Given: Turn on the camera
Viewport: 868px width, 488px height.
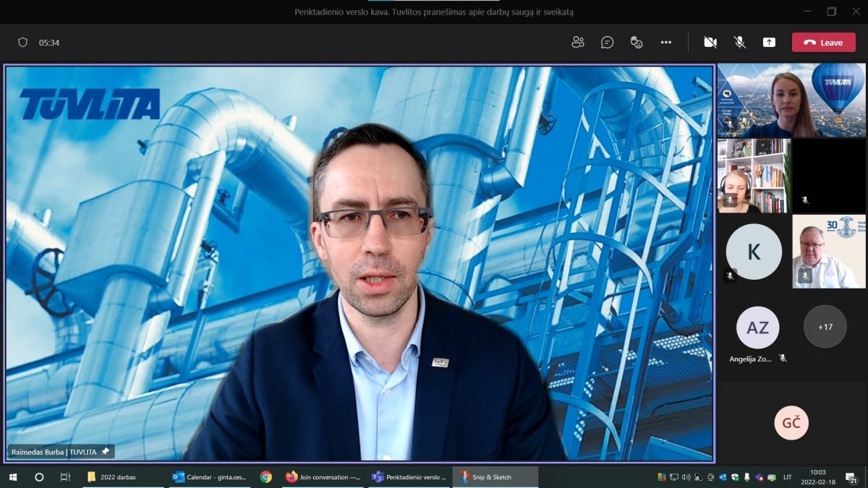Looking at the screenshot, I should (x=710, y=43).
